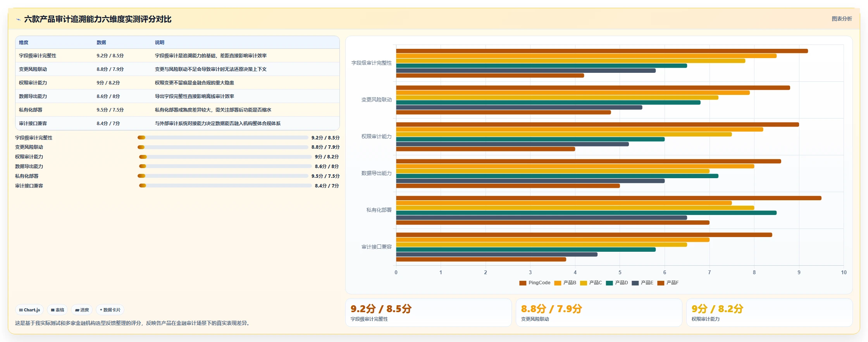This screenshot has width=868, height=342.
Task: Click table value 8.4分 / 7分
Action: 108,124
